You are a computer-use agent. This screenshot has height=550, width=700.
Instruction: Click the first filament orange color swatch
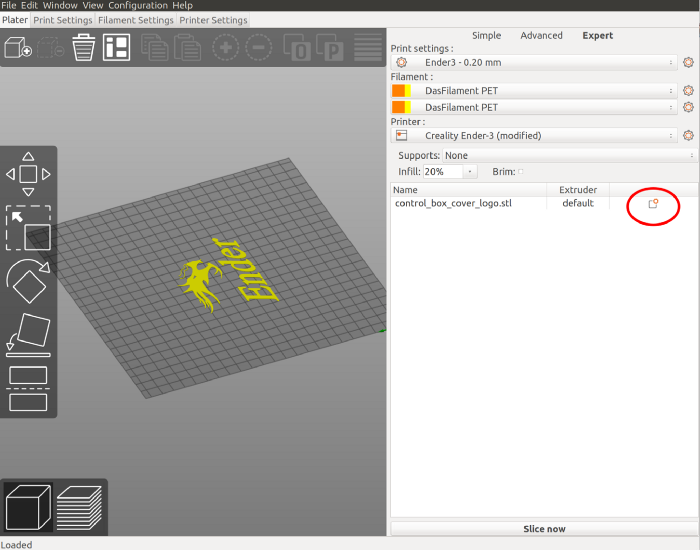click(399, 90)
